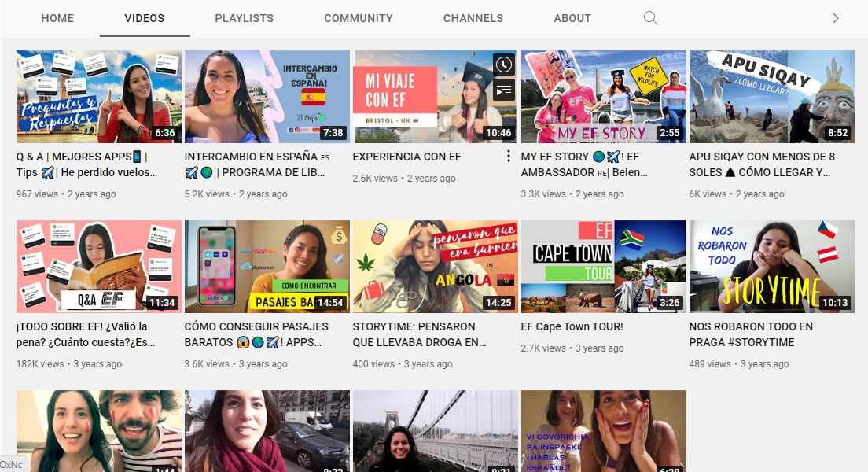This screenshot has width=868, height=472.
Task: Open thumbnail of woman in red scarf
Action: coord(267,431)
